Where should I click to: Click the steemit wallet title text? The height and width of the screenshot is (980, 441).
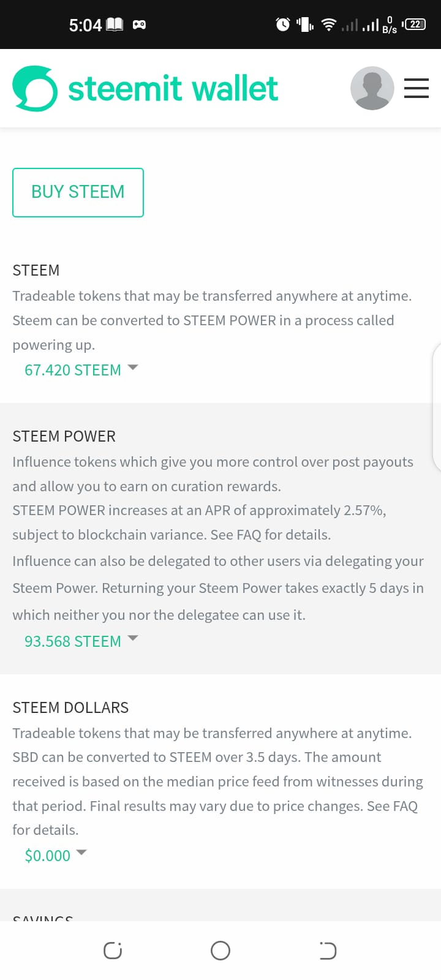click(x=173, y=89)
